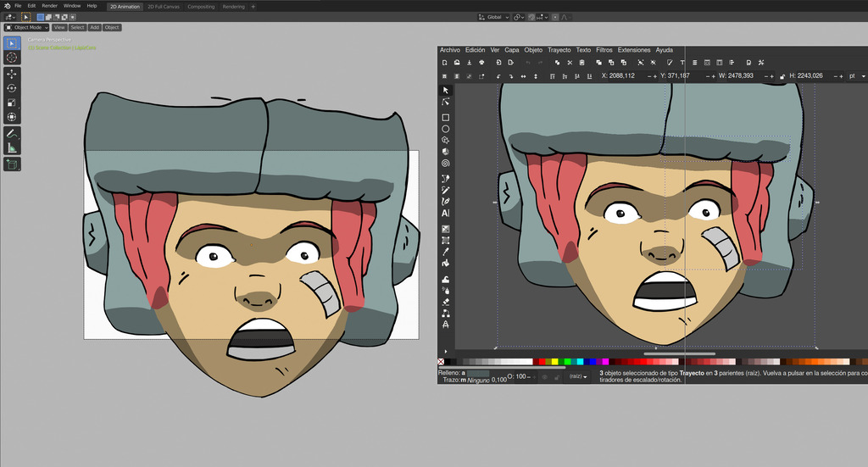Select Blender's Add Cube tool
868x467 pixels.
click(x=12, y=164)
